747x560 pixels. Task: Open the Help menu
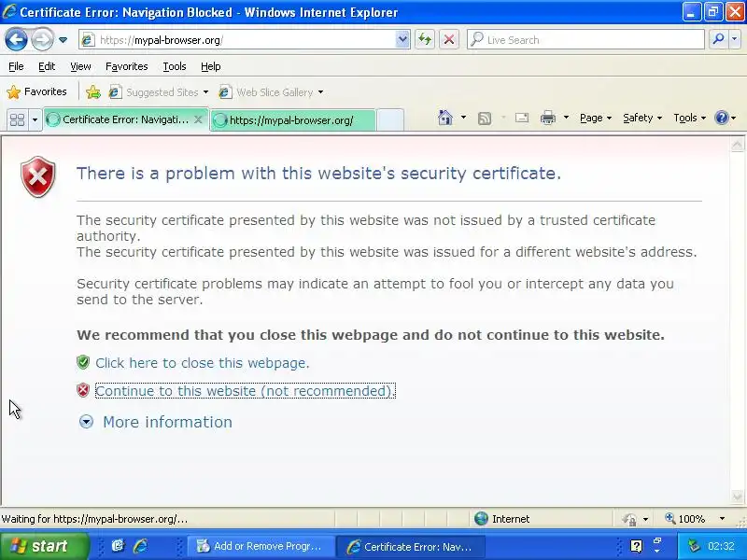pyautogui.click(x=211, y=66)
